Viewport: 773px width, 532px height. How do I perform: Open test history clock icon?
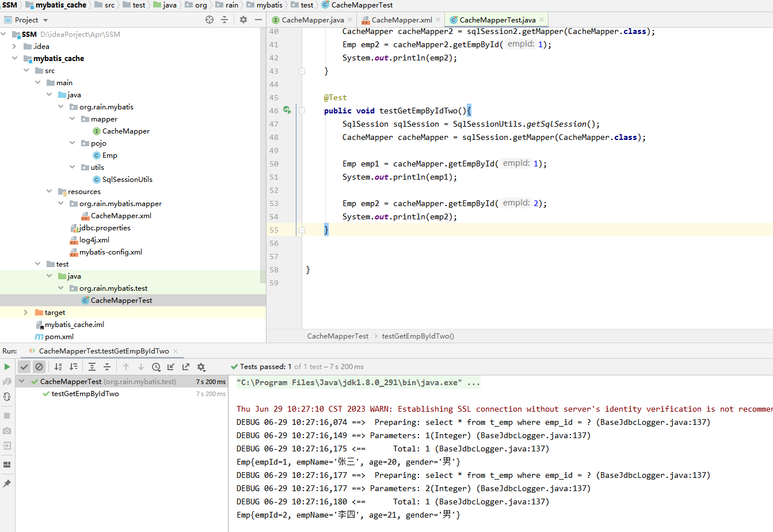(156, 367)
